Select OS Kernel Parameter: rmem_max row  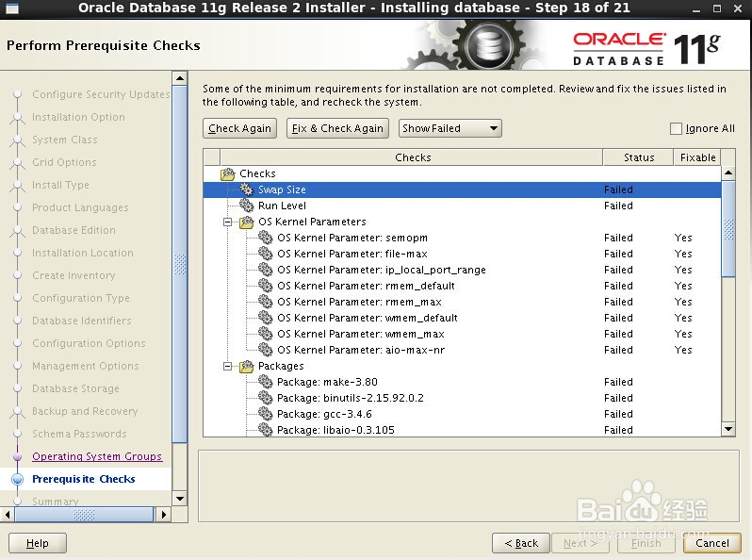coord(462,302)
